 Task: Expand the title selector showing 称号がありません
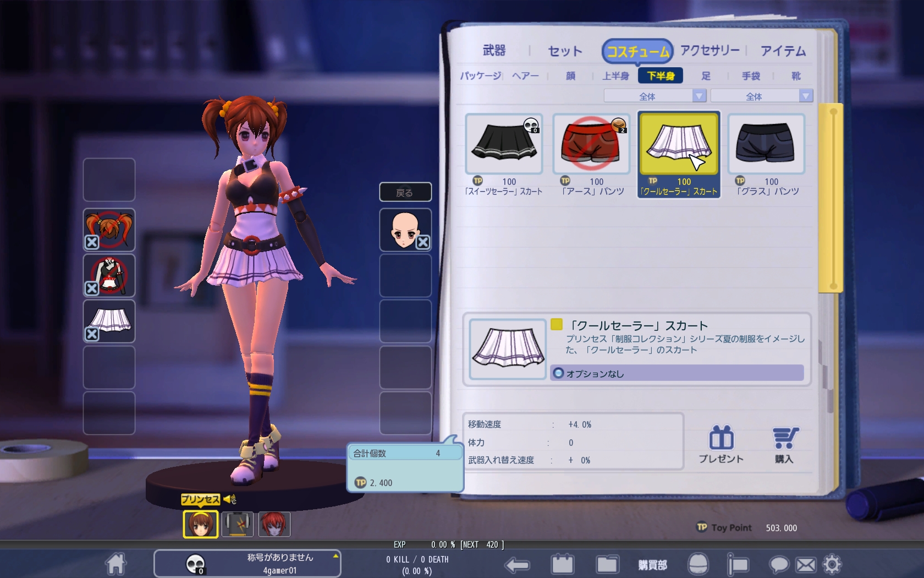[x=335, y=557]
